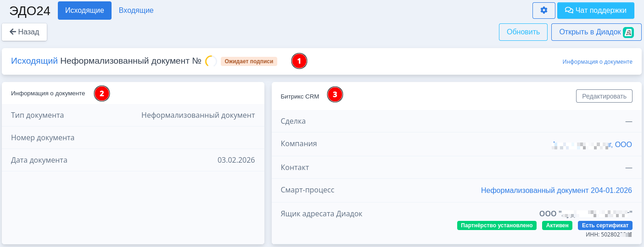Click the Diadoc logo icon
Viewport: 644px width, 247px height.
(x=628, y=33)
